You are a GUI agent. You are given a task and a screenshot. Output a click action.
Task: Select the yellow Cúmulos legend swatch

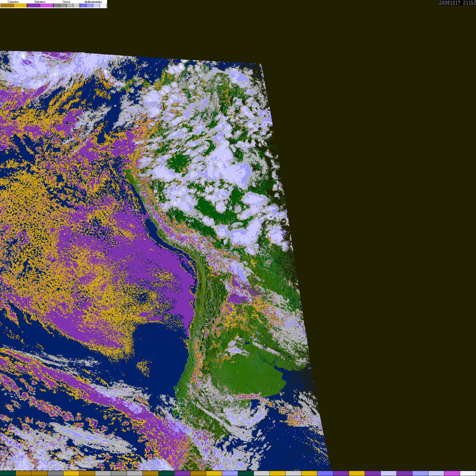20,5
